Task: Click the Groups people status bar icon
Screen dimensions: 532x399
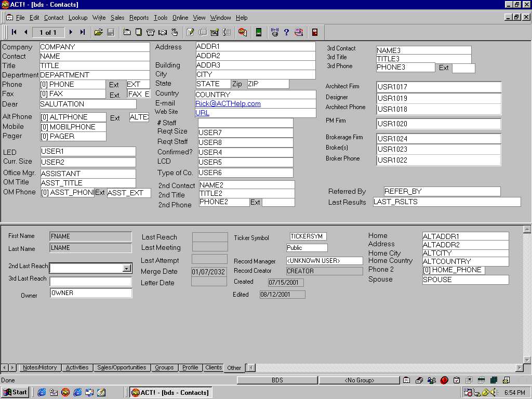Action: click(432, 380)
